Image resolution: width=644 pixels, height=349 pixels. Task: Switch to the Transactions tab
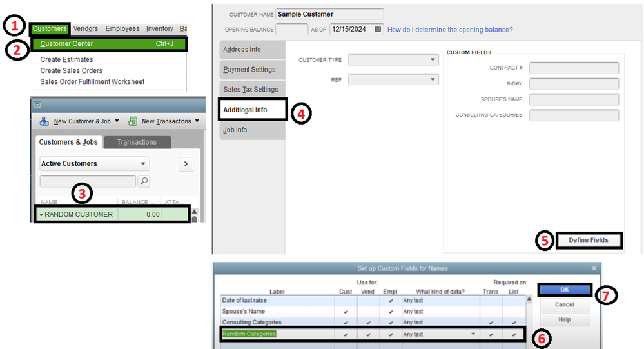(x=137, y=142)
